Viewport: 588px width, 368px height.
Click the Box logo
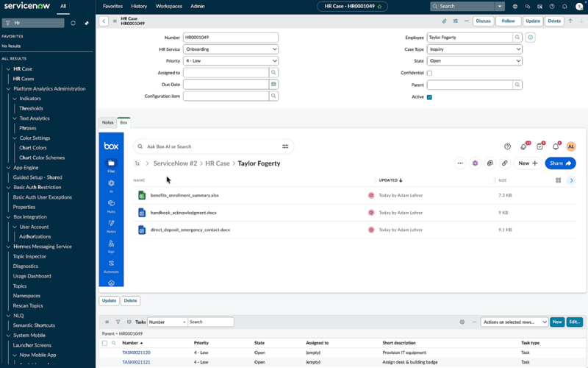coord(111,146)
